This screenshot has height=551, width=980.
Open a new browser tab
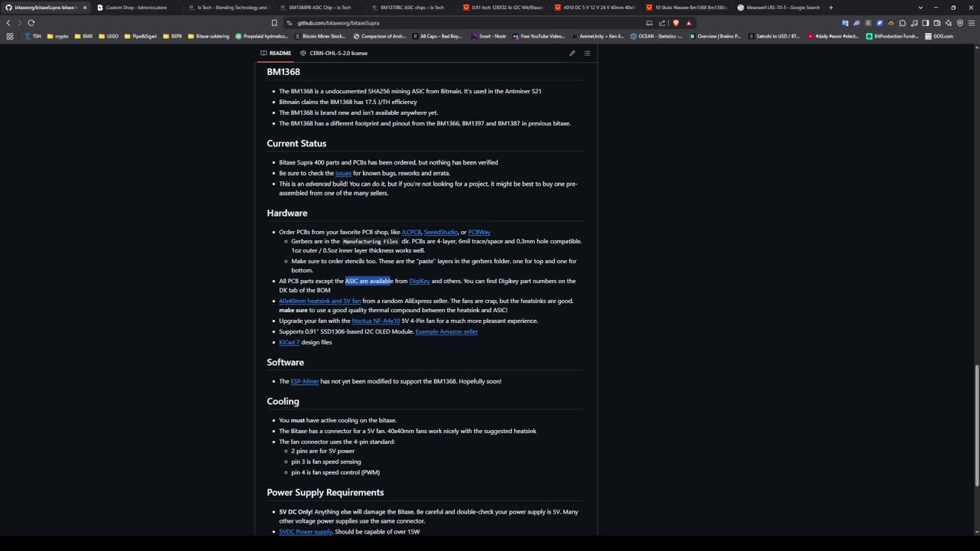[831, 8]
